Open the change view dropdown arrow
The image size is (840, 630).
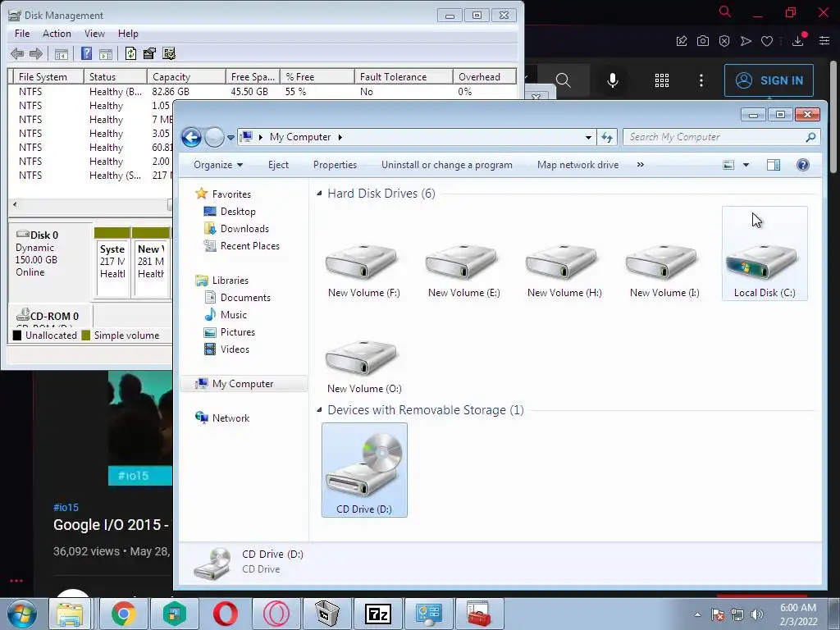pos(746,165)
